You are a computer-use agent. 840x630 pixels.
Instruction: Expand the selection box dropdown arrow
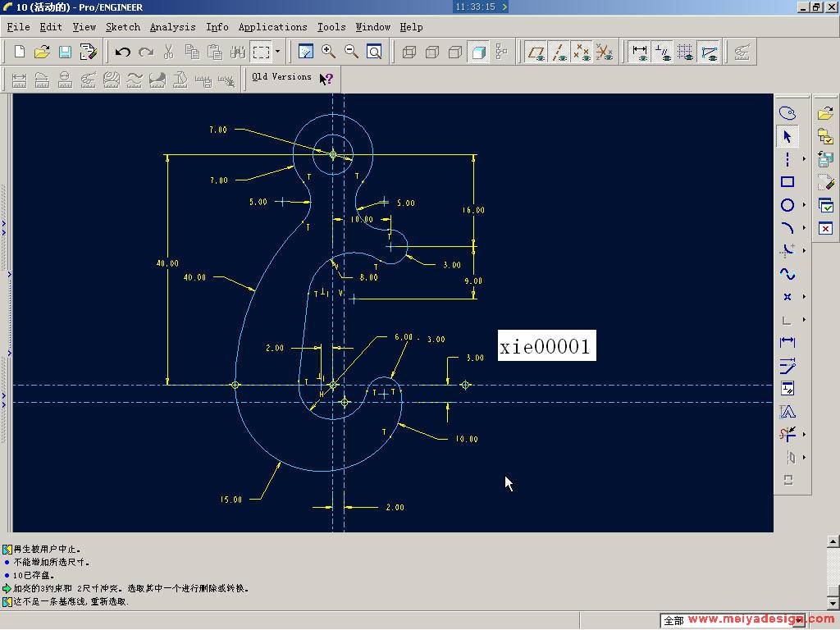tap(277, 52)
